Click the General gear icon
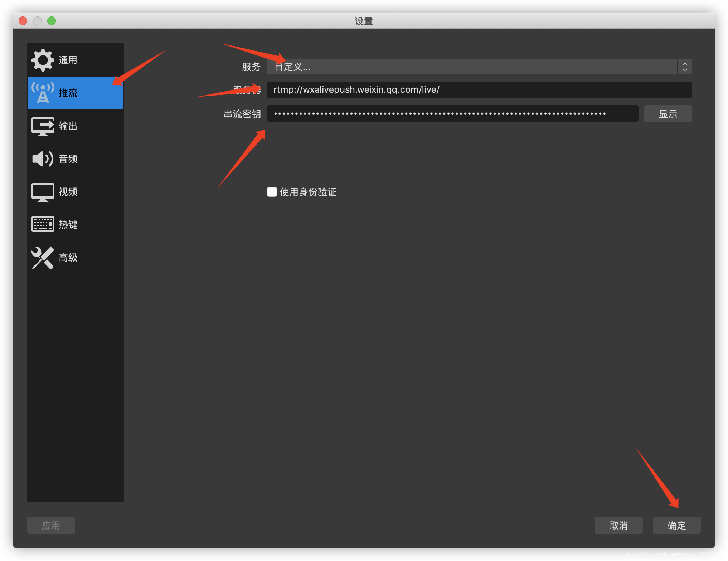 tap(43, 60)
